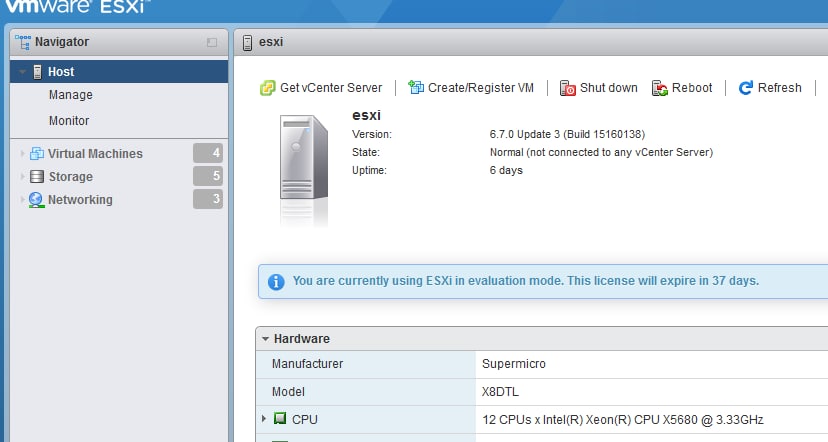Image resolution: width=828 pixels, height=442 pixels.
Task: Click the evaluation mode license notice text
Action: coord(526,280)
